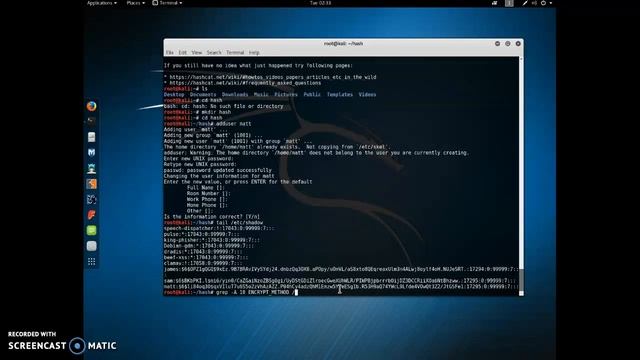Image resolution: width=640 pixels, height=360 pixels.
Task: Click the pen icon in top bar
Action: [525, 3]
